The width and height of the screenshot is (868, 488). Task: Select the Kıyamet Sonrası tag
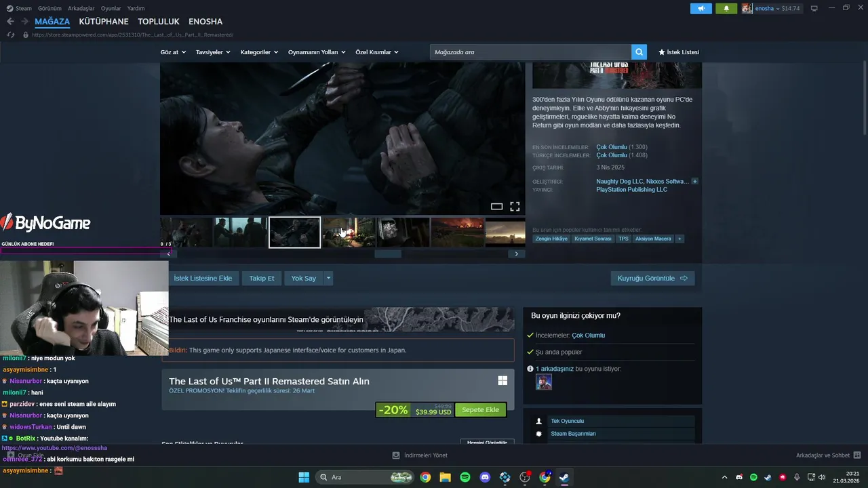pyautogui.click(x=593, y=239)
